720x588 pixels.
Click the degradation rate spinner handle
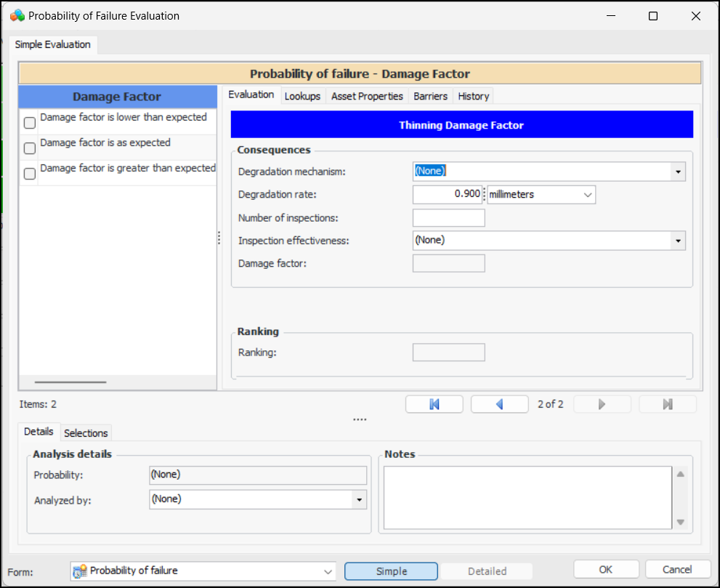(x=485, y=195)
